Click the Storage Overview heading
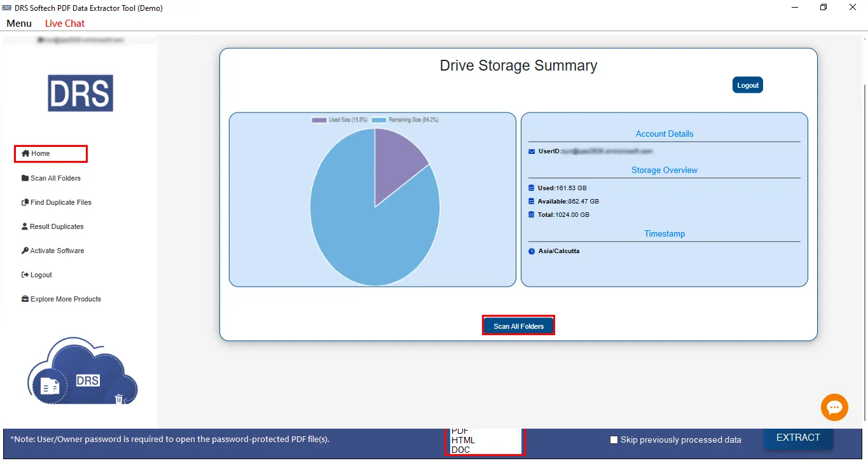Screen dimensions: 868x463 coord(665,170)
